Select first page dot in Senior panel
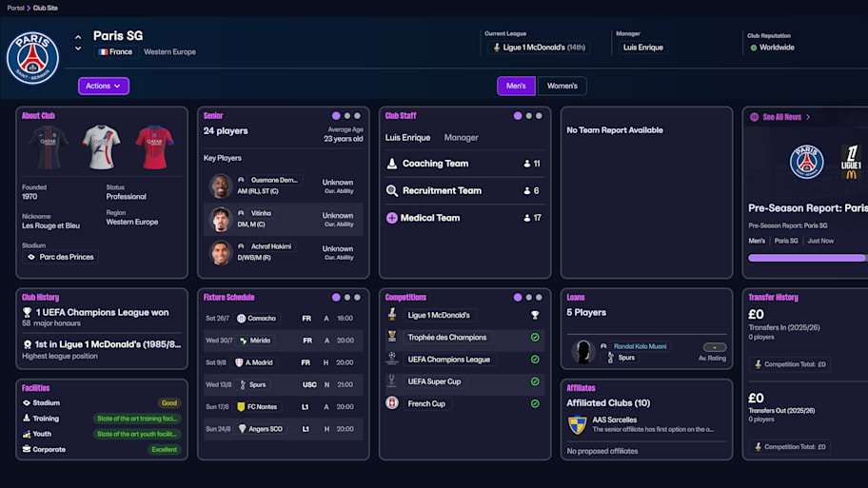868x488 pixels. [x=336, y=116]
